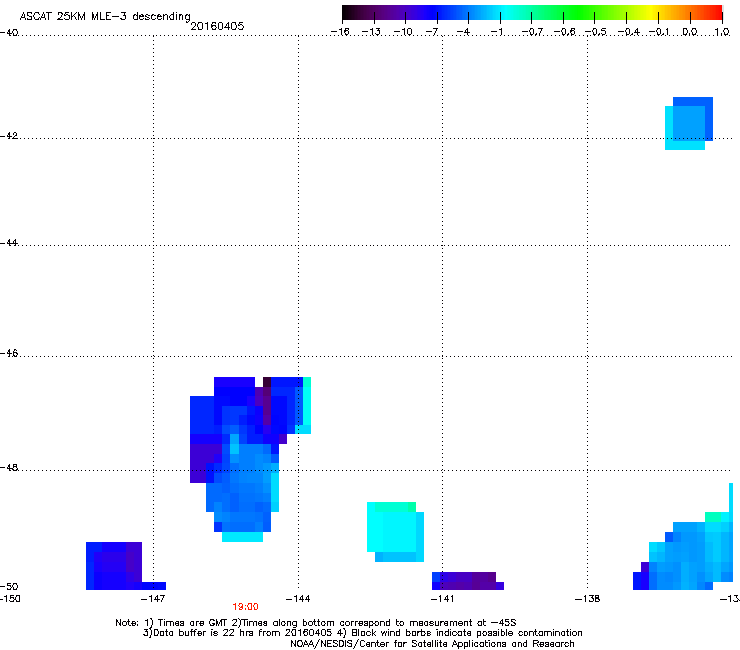Click the longitude axis label -144
The width and height of the screenshot is (740, 650).
[298, 599]
